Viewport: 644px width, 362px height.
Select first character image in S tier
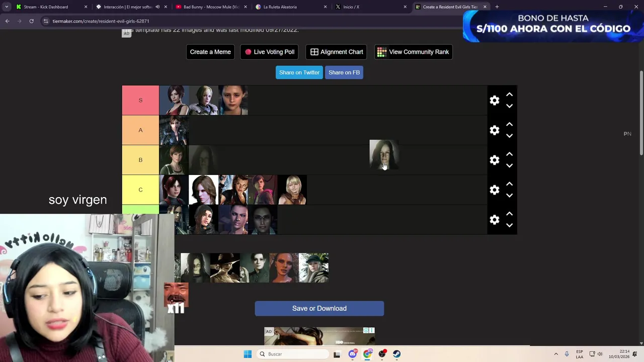point(174,101)
